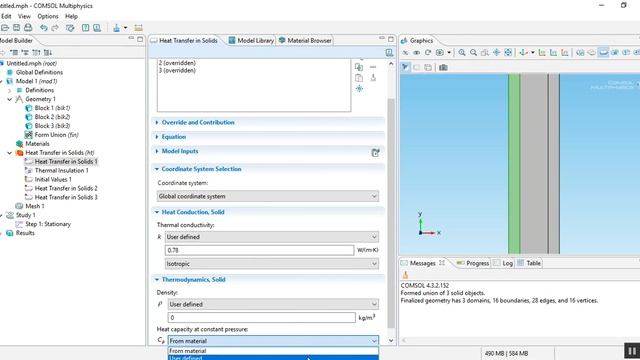Clear the Messages window using the broom icon
Image resolution: width=640 pixels, height=360 pixels.
[405, 275]
